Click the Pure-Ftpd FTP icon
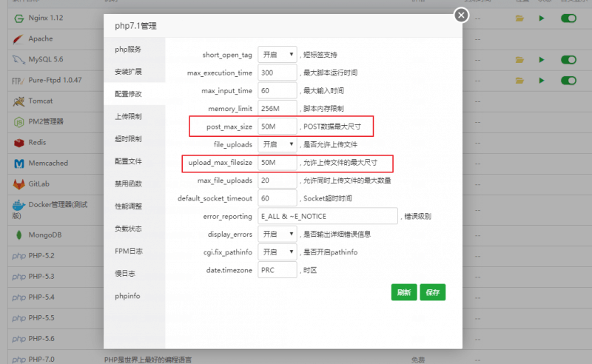The height and width of the screenshot is (364, 592). point(18,81)
